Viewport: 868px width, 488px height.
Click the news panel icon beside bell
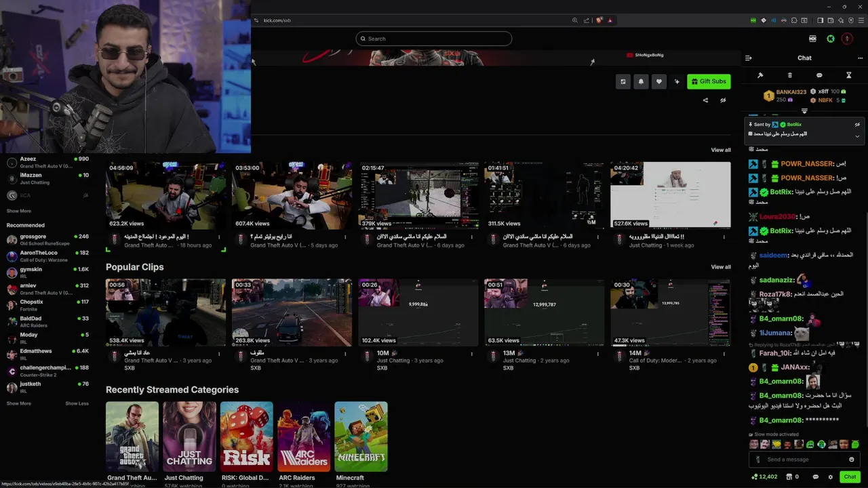[x=623, y=81]
